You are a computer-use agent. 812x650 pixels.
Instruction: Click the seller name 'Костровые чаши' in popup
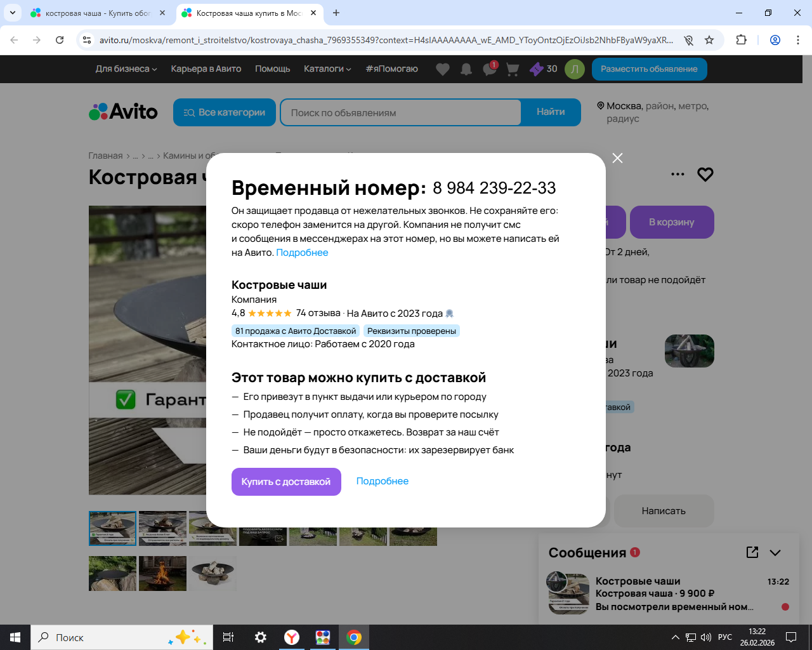(279, 285)
